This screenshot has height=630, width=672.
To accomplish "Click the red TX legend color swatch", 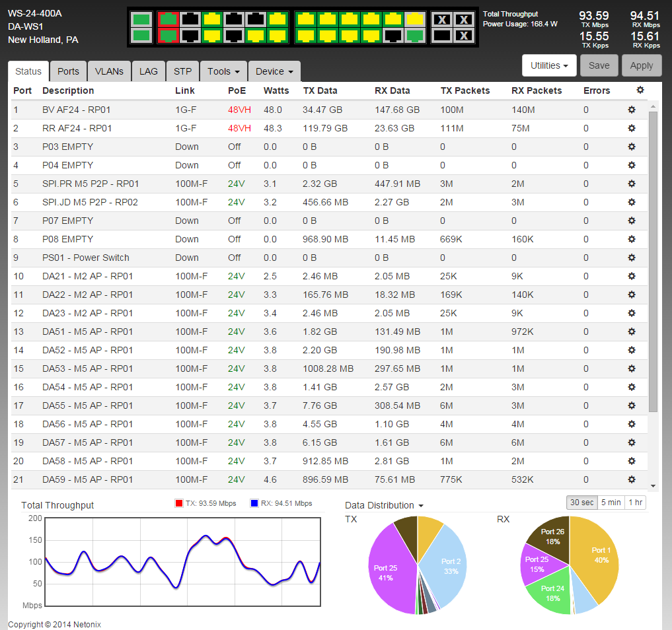I will [178, 503].
